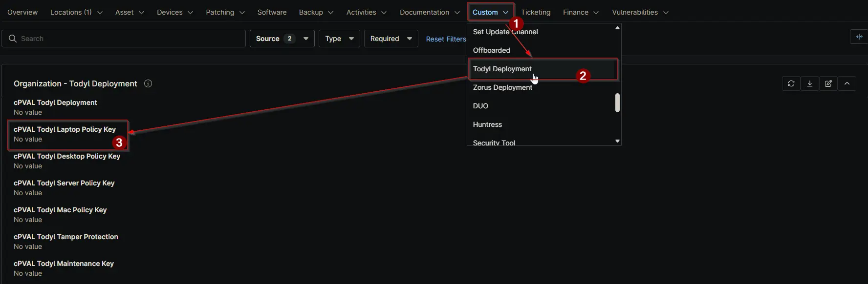Expand the Locations (1) menu
The width and height of the screenshot is (868, 284).
click(76, 12)
